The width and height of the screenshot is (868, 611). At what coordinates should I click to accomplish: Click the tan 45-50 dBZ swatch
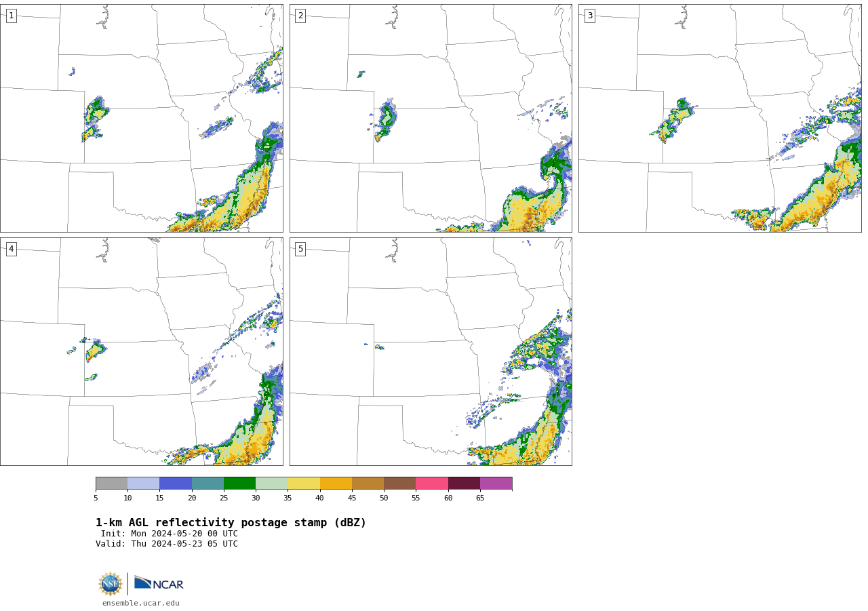(x=368, y=484)
